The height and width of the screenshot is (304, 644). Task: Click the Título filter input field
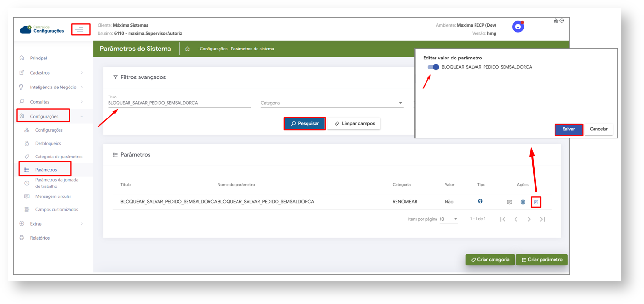pos(179,103)
